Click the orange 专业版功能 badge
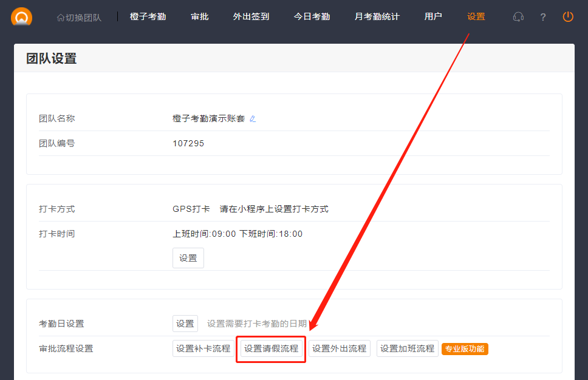Image resolution: width=588 pixels, height=380 pixels. click(x=465, y=349)
